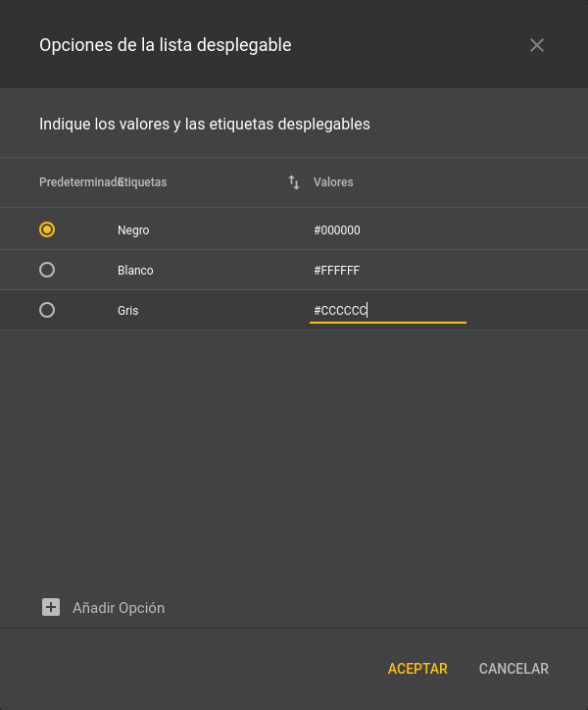Set Negro as the default option

47,229
